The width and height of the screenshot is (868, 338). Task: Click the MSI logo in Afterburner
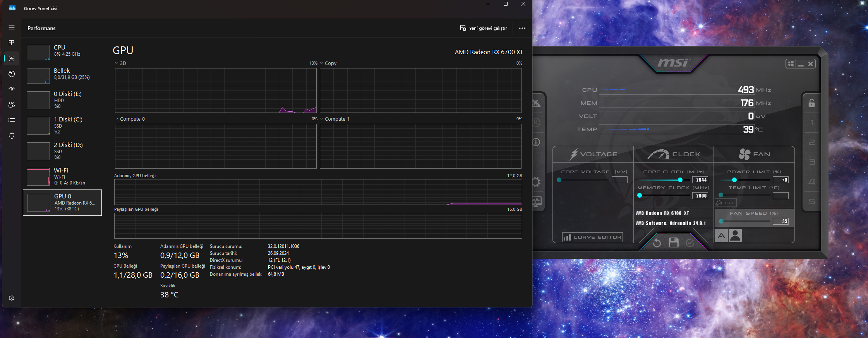pos(673,63)
